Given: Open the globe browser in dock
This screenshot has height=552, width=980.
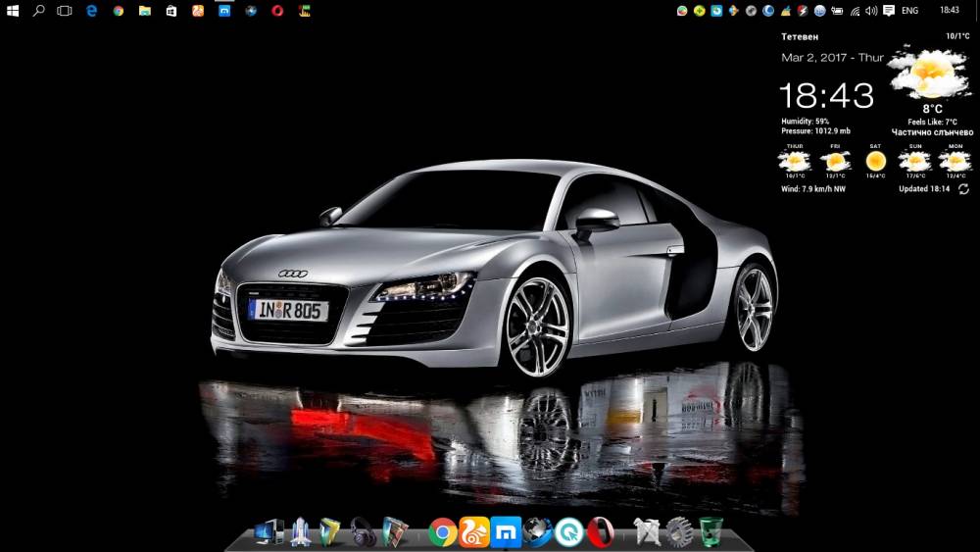Looking at the screenshot, I should point(537,532).
